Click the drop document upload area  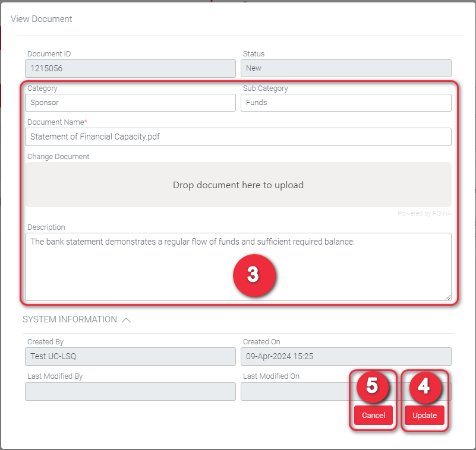tap(238, 185)
